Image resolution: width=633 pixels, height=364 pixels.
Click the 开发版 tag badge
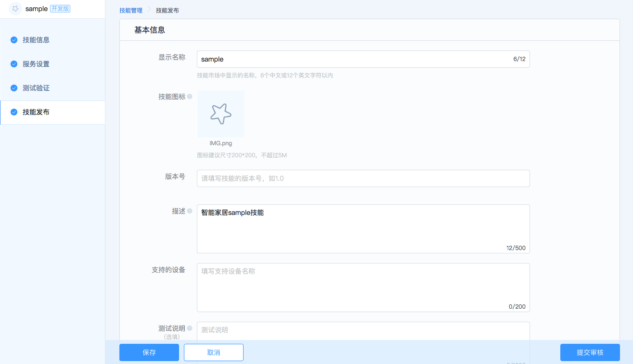click(x=60, y=9)
